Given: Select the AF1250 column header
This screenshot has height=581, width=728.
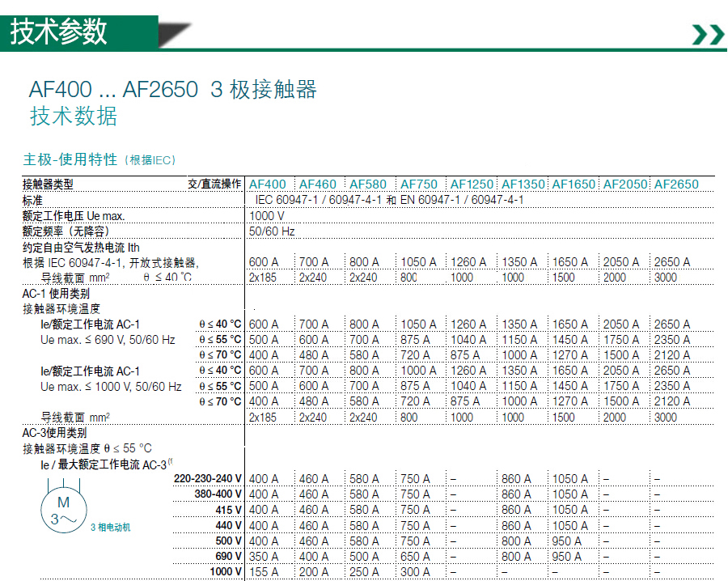Looking at the screenshot, I should (471, 184).
